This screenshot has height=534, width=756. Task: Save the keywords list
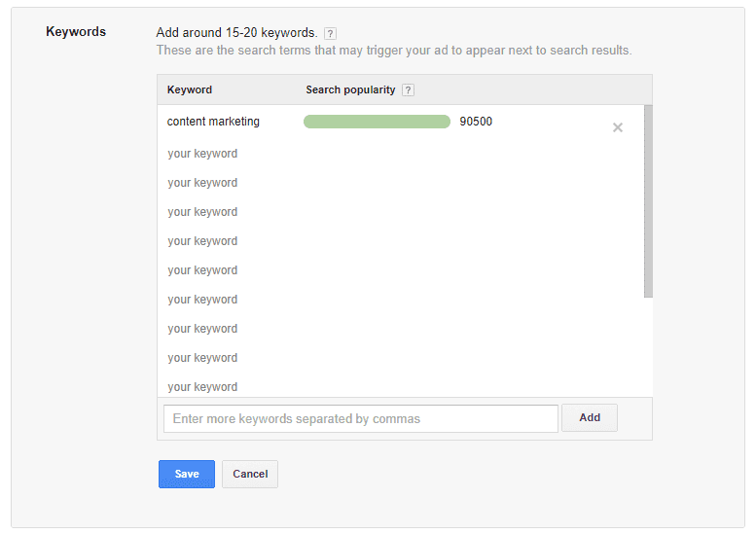click(187, 474)
